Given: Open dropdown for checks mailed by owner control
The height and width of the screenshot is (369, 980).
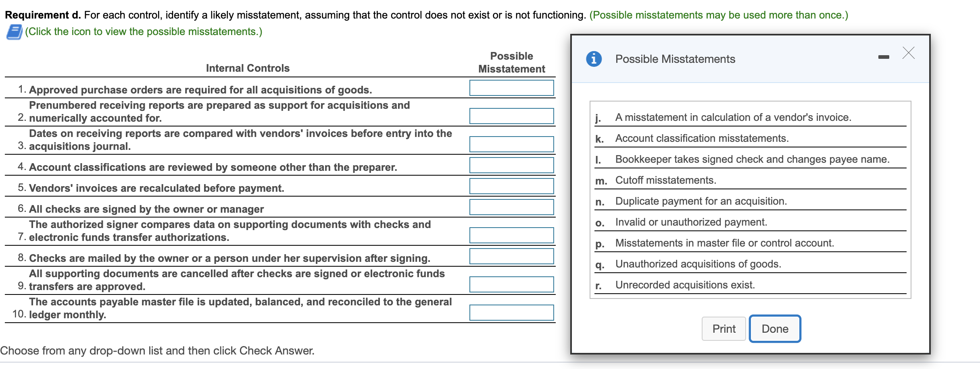Looking at the screenshot, I should (511, 256).
